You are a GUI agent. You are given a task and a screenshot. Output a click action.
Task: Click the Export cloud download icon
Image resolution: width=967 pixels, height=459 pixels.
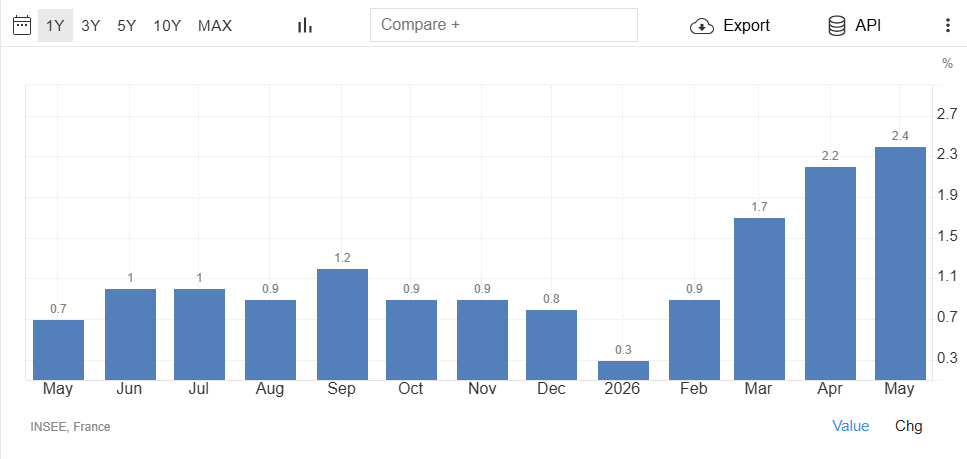702,26
